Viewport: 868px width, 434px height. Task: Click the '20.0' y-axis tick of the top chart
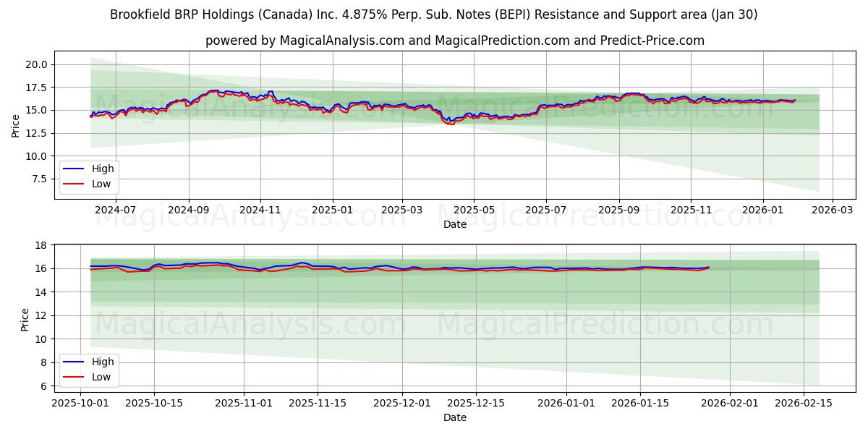pos(38,64)
